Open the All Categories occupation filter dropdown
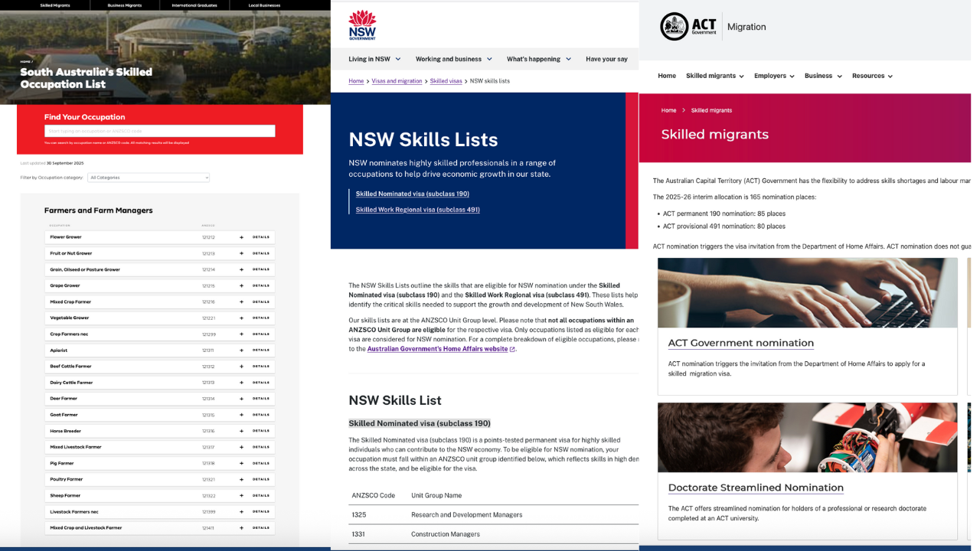The width and height of the screenshot is (980, 551). [x=149, y=178]
